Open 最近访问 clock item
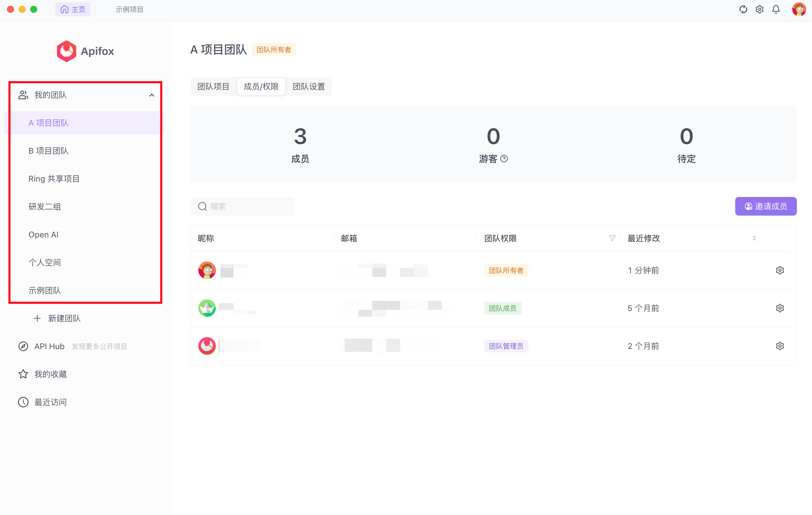This screenshot has width=812, height=515. coord(50,402)
